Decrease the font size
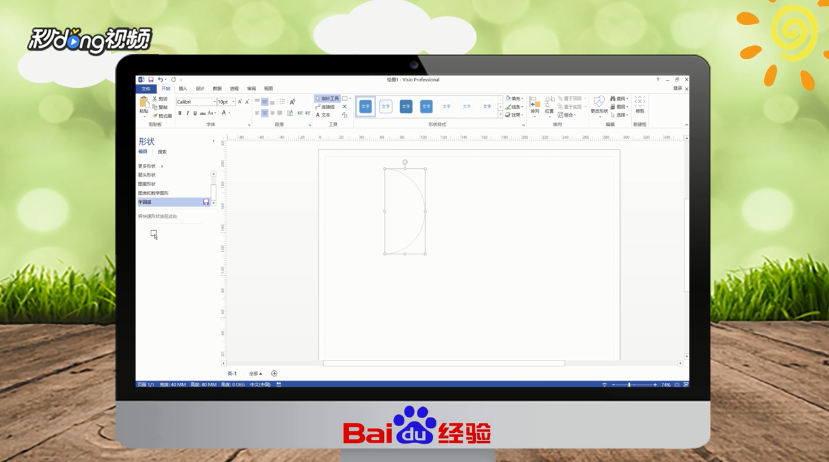The width and height of the screenshot is (829, 462). (x=247, y=102)
